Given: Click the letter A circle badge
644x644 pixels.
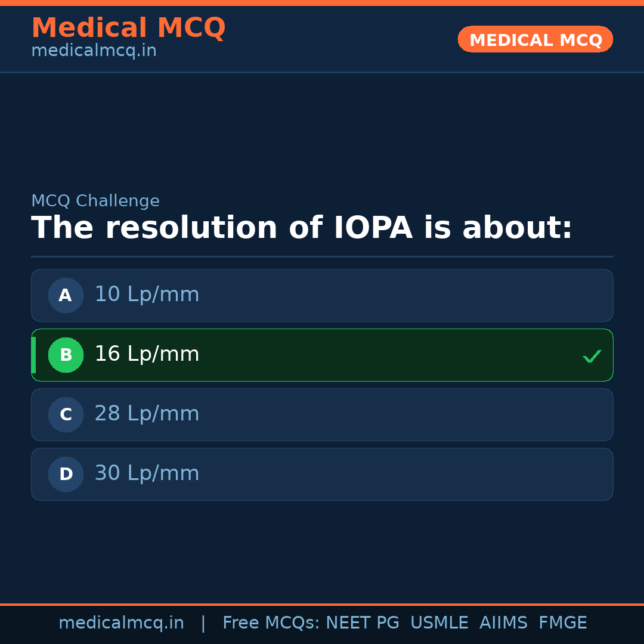Looking at the screenshot, I should click(x=66, y=295).
